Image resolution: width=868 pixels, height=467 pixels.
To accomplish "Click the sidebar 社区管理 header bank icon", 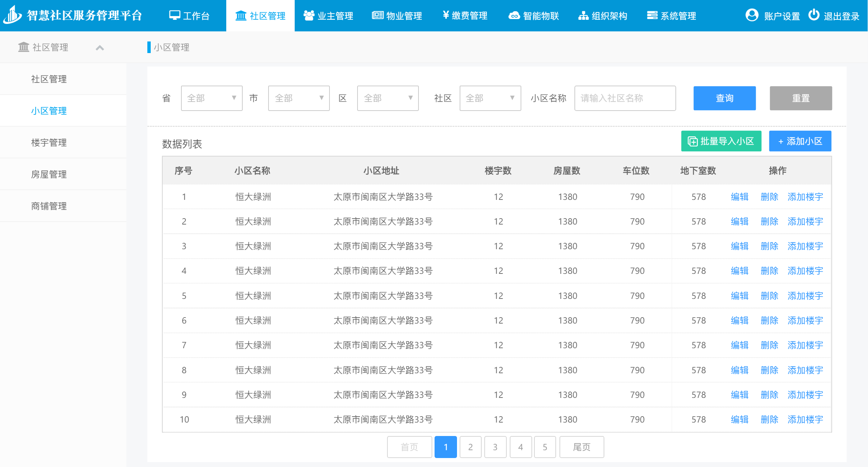I will [x=24, y=47].
